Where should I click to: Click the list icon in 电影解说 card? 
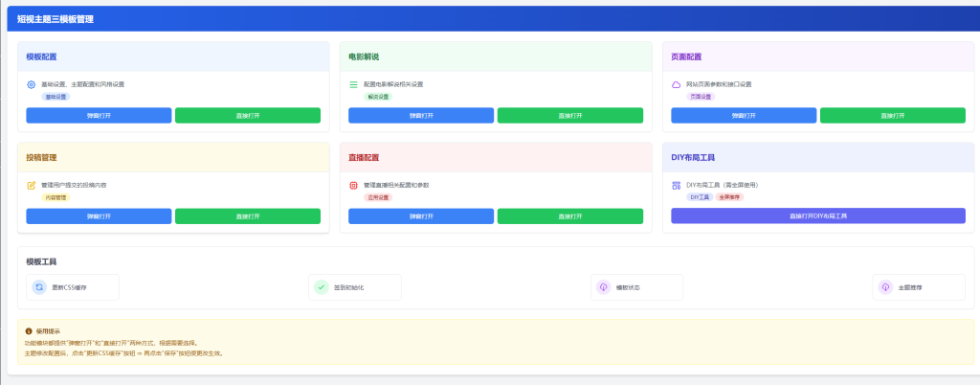[x=353, y=84]
